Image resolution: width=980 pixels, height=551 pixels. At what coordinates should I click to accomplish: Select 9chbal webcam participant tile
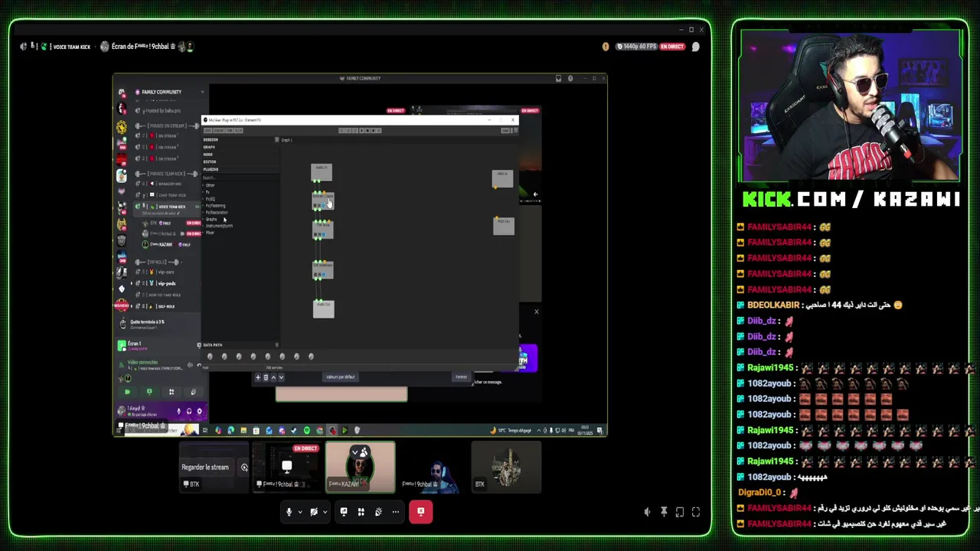click(x=432, y=467)
